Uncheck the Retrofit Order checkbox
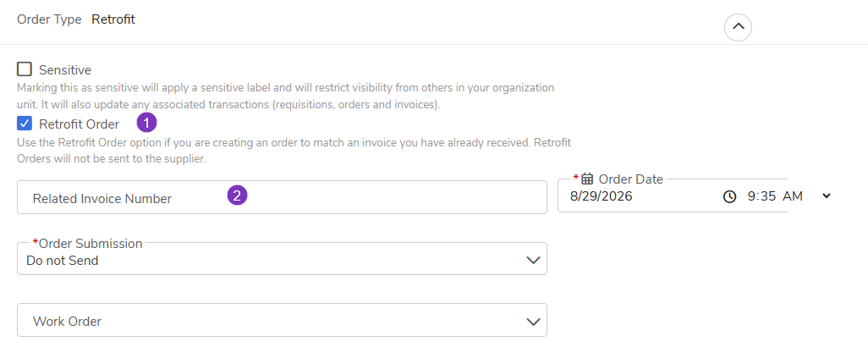Screen dimensions: 868x358 (25, 124)
